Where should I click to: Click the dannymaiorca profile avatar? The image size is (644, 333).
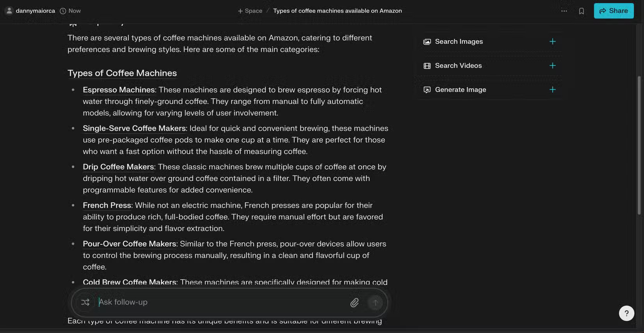tap(9, 11)
